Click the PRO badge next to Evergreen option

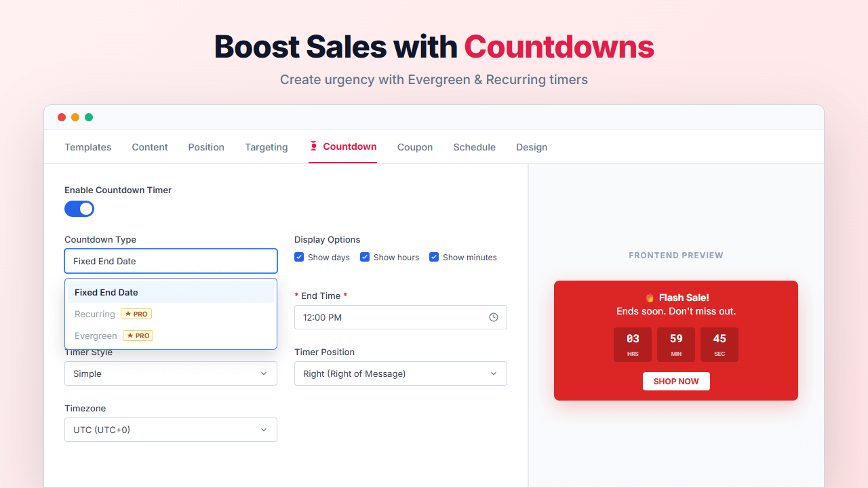click(138, 335)
